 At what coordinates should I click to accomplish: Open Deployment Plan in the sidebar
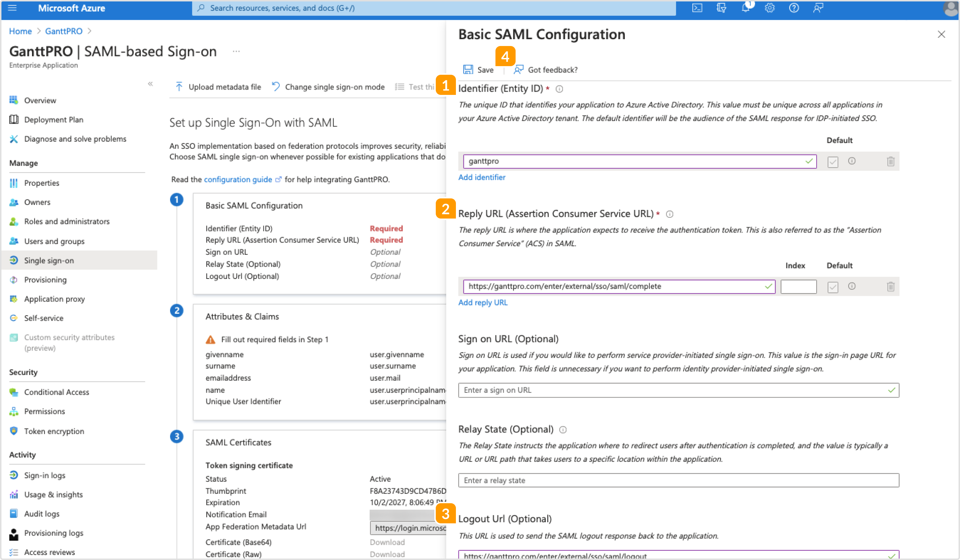coord(54,120)
